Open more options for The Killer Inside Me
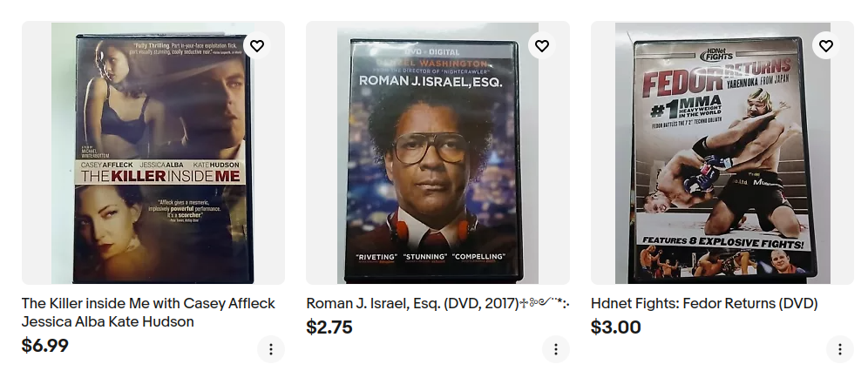868x371 pixels. coord(270,349)
